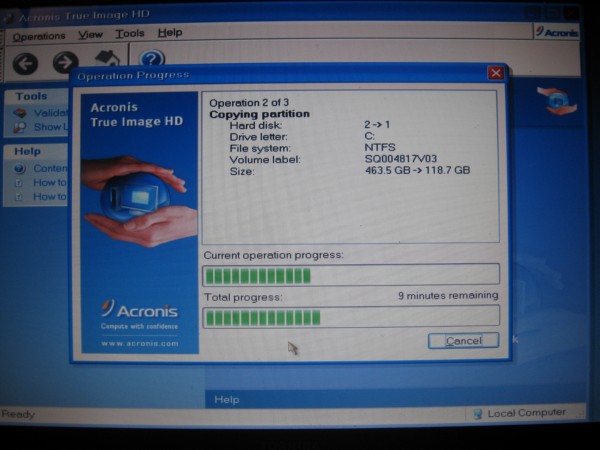The width and height of the screenshot is (600, 450).
Task: Click the 'Operation 2 of 3' text
Action: [249, 103]
